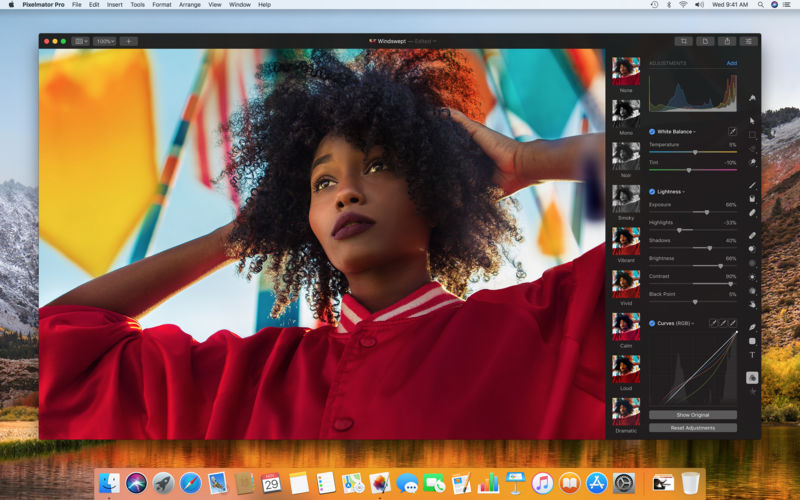This screenshot has height=500, width=800.
Task: Toggle off the Lightness adjustment
Action: pyautogui.click(x=652, y=192)
